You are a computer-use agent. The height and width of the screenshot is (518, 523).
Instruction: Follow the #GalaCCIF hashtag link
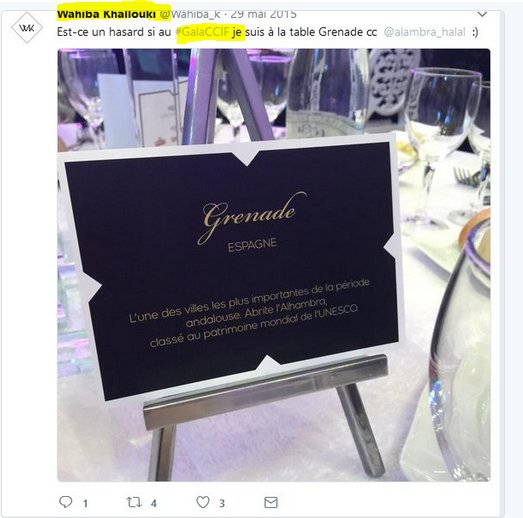[203, 32]
